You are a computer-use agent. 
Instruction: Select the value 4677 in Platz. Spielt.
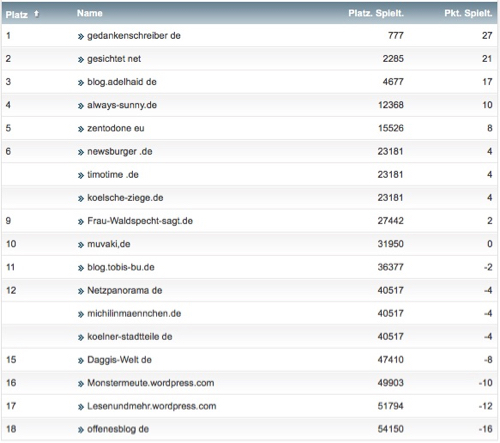point(393,82)
